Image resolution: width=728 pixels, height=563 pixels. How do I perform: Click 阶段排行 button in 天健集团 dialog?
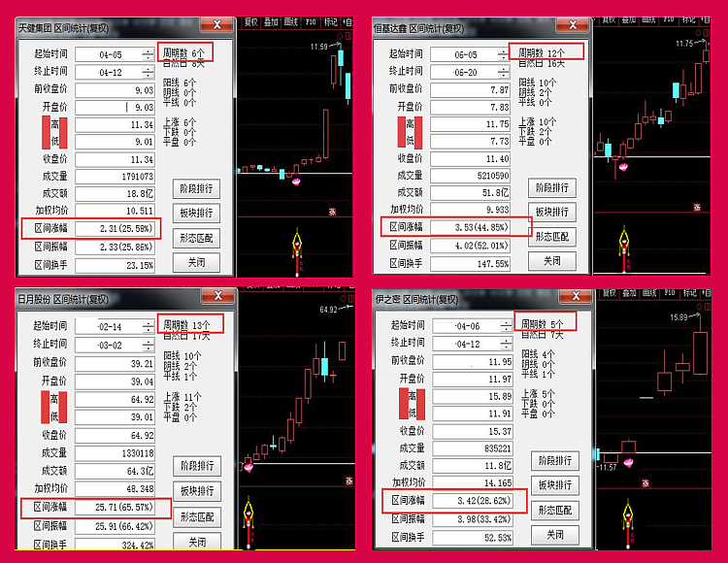tap(197, 188)
